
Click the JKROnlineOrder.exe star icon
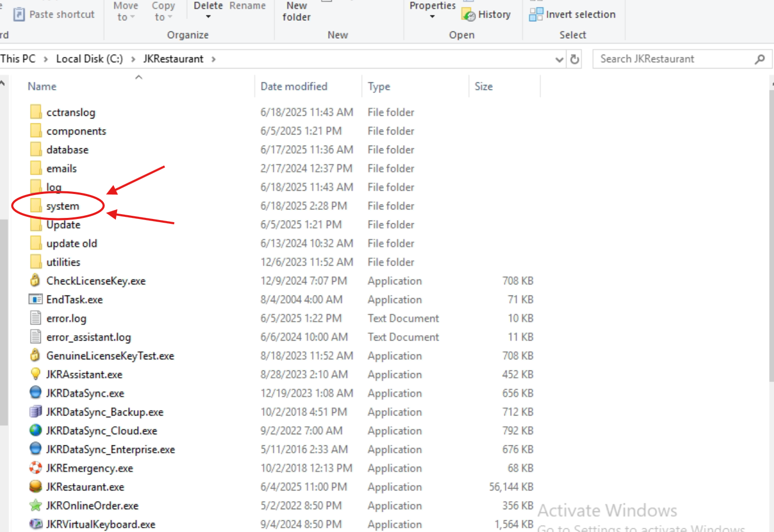point(36,505)
